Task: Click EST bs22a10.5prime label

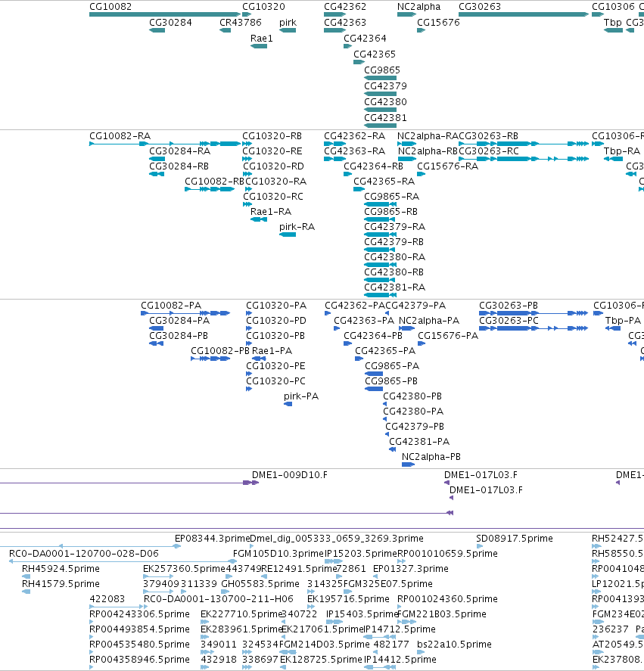Action: 454,645
